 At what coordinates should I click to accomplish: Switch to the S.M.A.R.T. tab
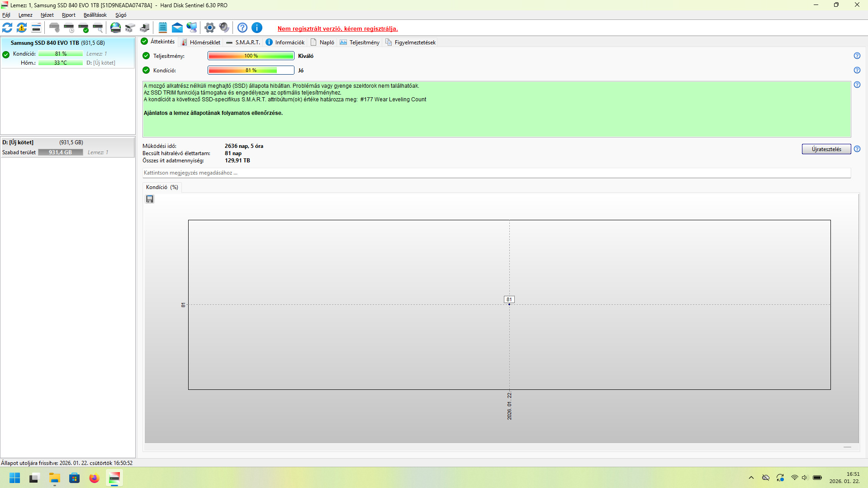243,43
